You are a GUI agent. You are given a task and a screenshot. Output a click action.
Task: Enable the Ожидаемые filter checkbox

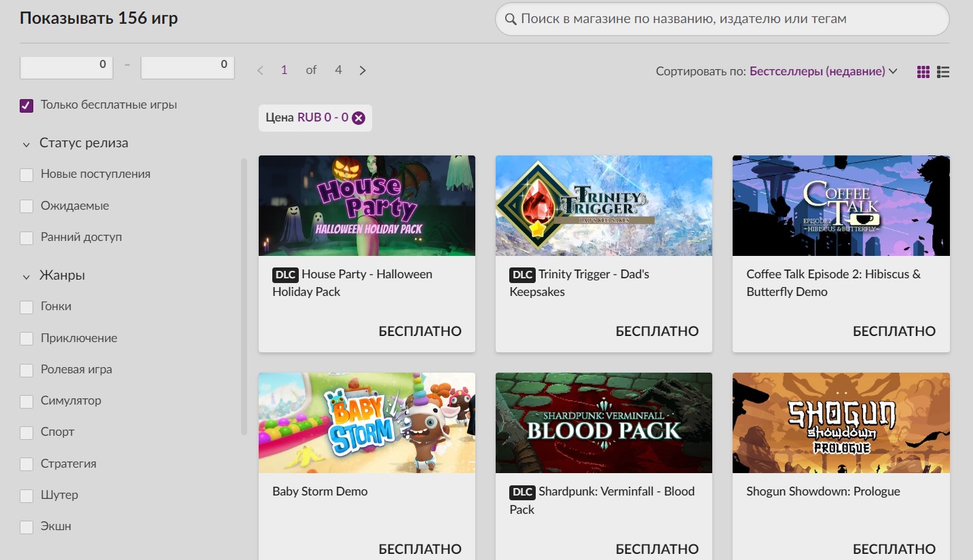(x=26, y=206)
